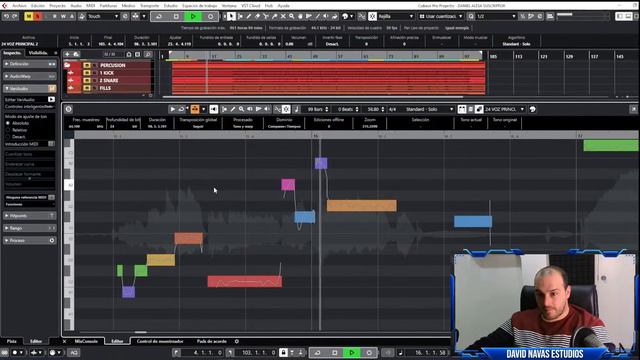Screen dimensions: 640x360
Task: Expand the AudioWarp inspector section
Action: pos(30,76)
